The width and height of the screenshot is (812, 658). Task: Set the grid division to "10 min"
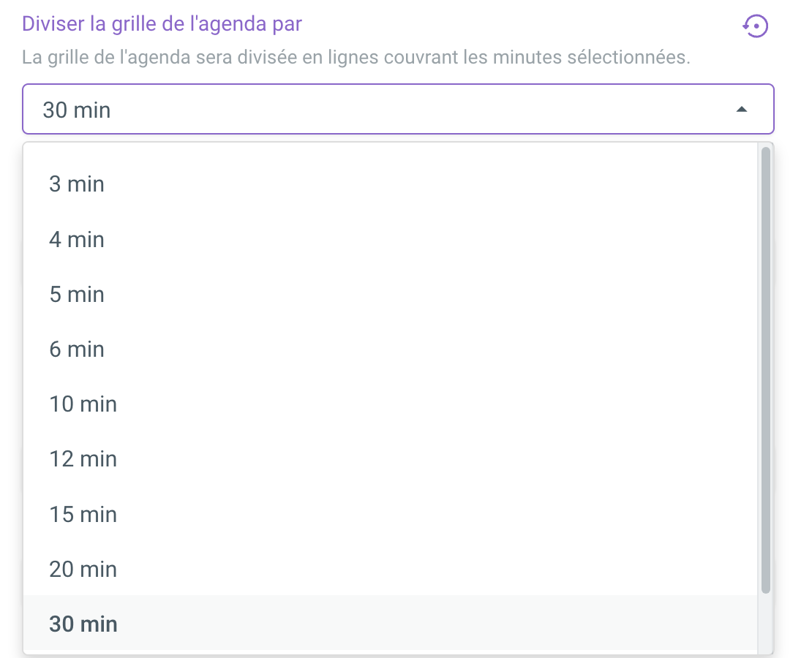click(83, 404)
